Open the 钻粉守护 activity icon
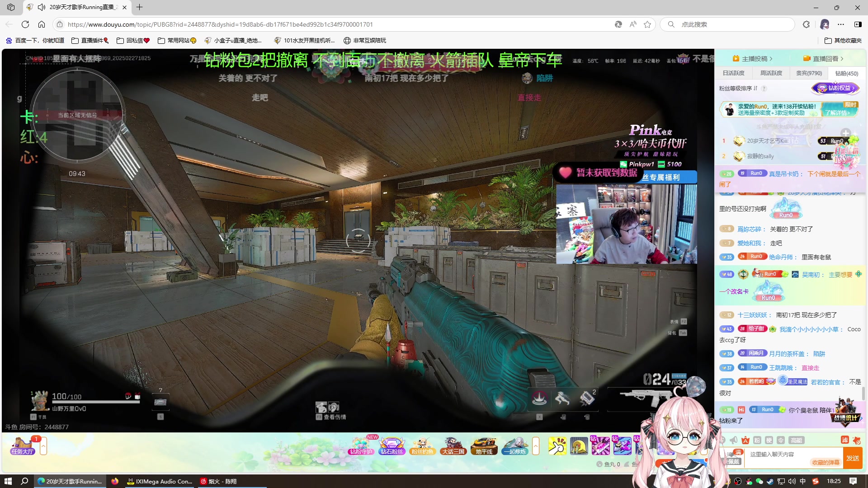868x488 pixels. (361, 446)
